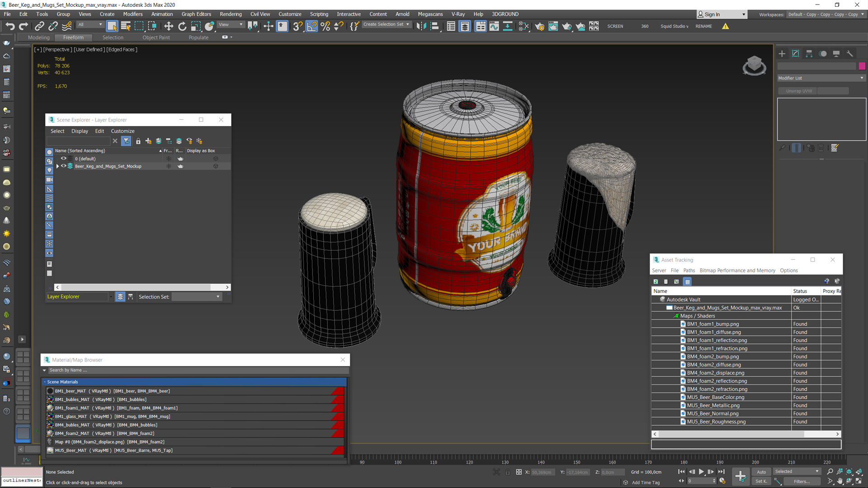Toggle Angle Snap in main toolbar

point(312,26)
